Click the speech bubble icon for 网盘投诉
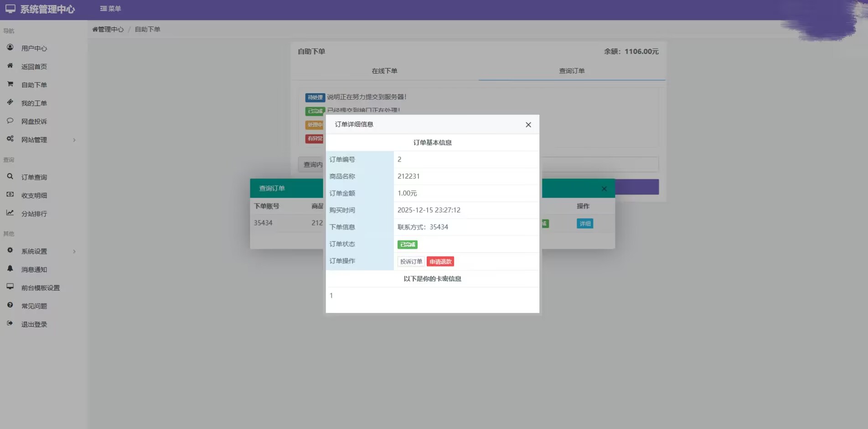 10,121
